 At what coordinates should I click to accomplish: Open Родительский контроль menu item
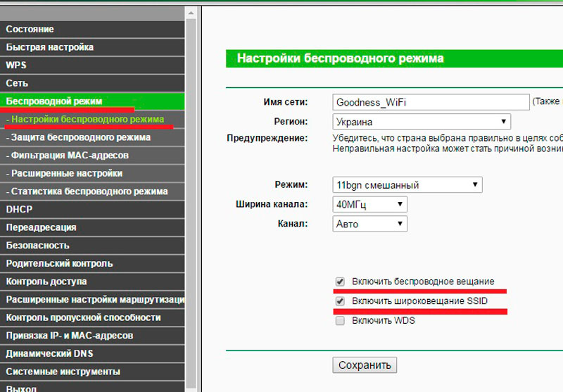tap(92, 263)
